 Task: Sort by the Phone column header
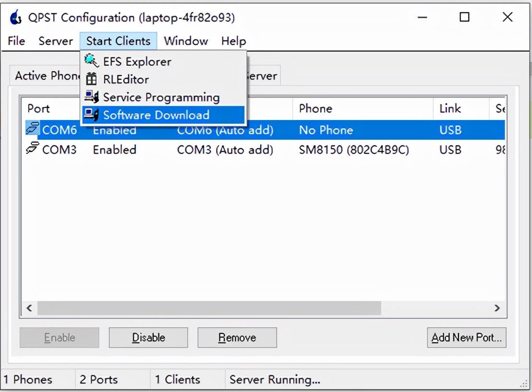(x=363, y=109)
